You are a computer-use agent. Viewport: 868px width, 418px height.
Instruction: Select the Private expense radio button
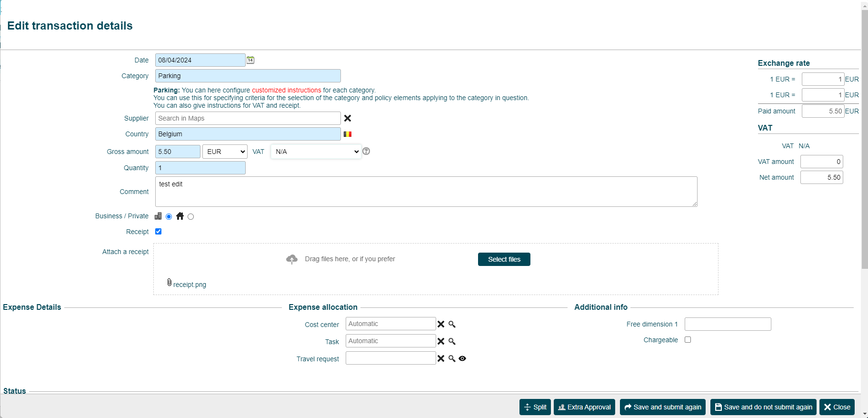191,217
